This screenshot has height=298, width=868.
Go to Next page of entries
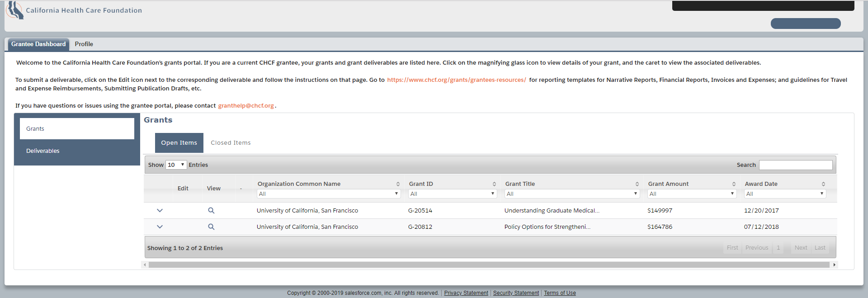click(x=801, y=248)
